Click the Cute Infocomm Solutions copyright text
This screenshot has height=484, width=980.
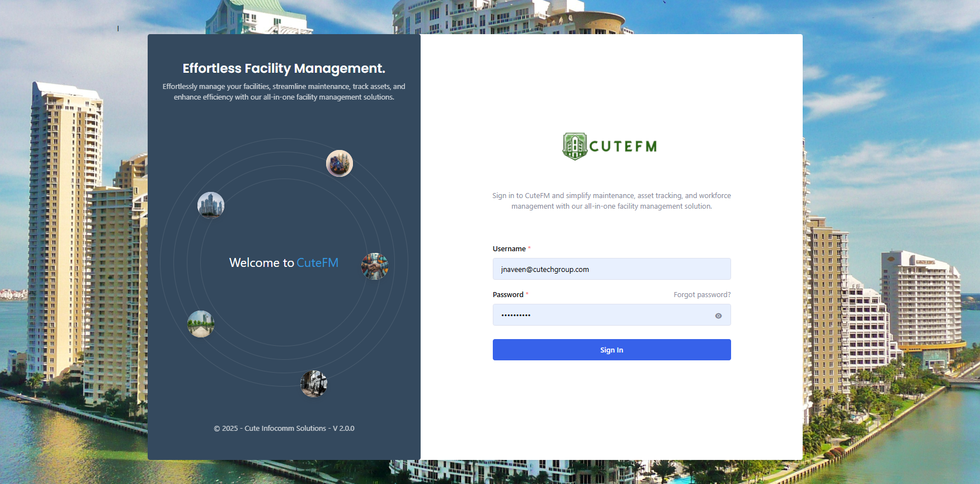coord(284,429)
